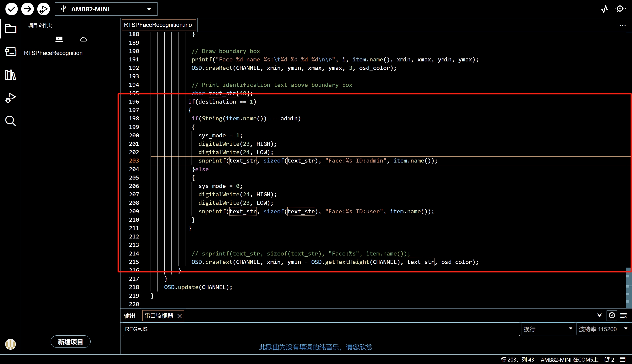Toggle timestamp clock icon in serial monitor
The height and width of the screenshot is (364, 632).
pos(612,315)
